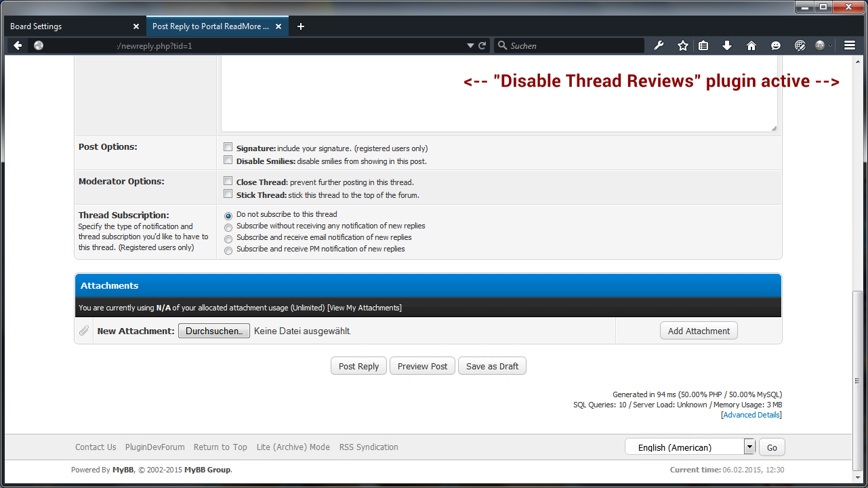Bookmark this page with the star icon
This screenshot has width=868, height=488.
pyautogui.click(x=682, y=45)
